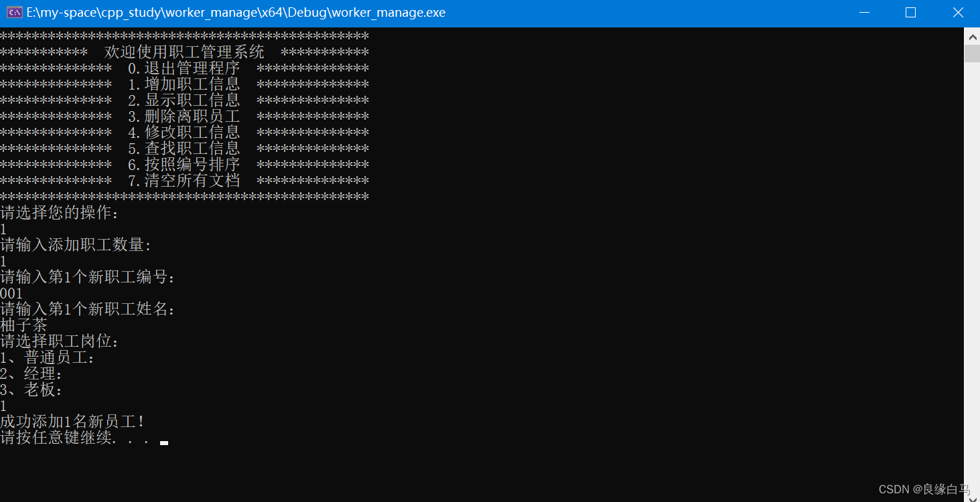Click the '4.修改职工信息' menu line

[184, 133]
